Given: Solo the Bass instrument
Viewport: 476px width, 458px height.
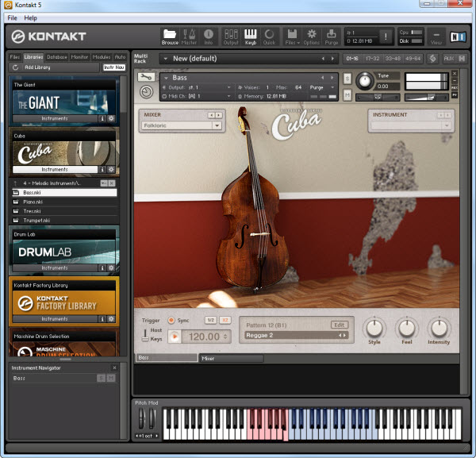Looking at the screenshot, I should (x=347, y=79).
